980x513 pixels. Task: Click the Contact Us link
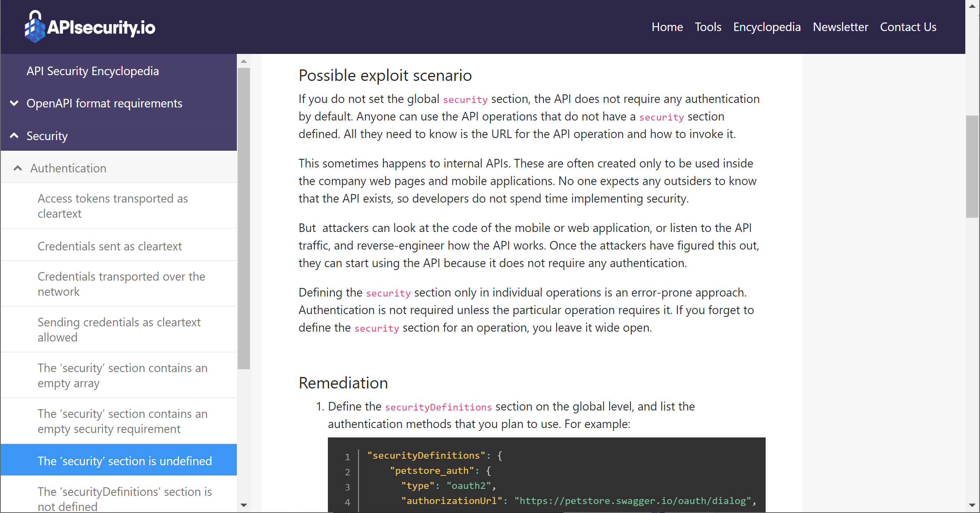(908, 27)
